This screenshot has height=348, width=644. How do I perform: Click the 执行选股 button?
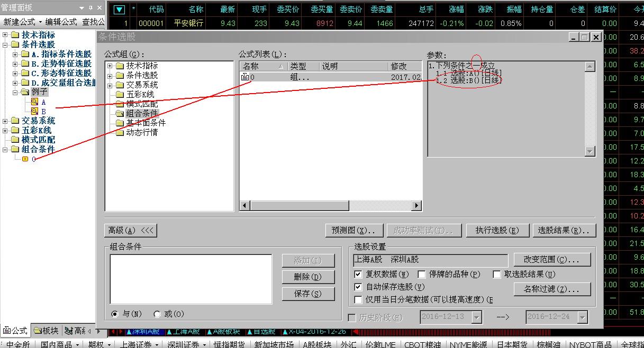click(x=497, y=231)
